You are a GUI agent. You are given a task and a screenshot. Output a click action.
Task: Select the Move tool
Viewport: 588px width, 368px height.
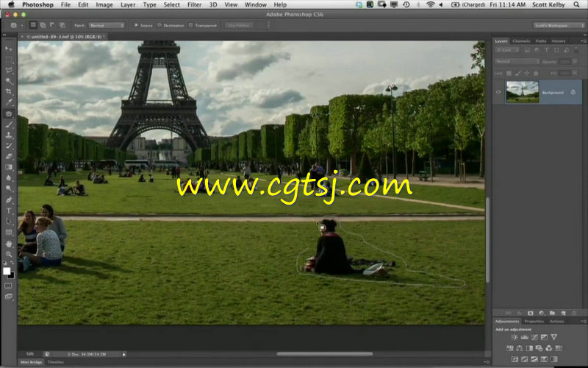[9, 49]
